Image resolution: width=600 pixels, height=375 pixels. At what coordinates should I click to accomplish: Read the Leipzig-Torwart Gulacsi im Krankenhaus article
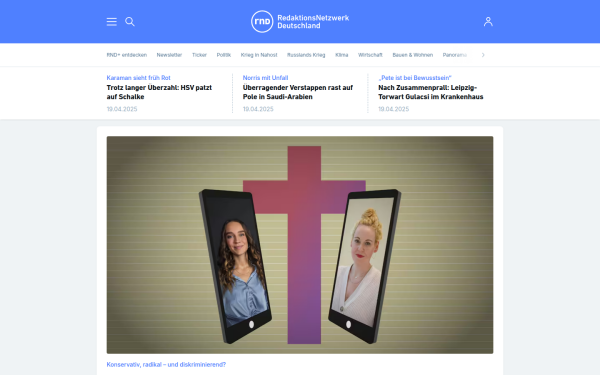point(431,92)
